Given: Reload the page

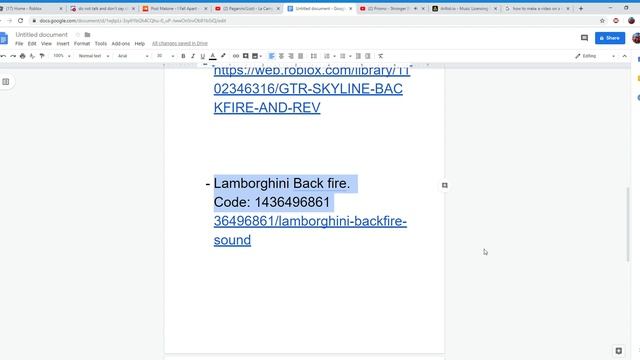Looking at the screenshot, I should click(x=20, y=20).
